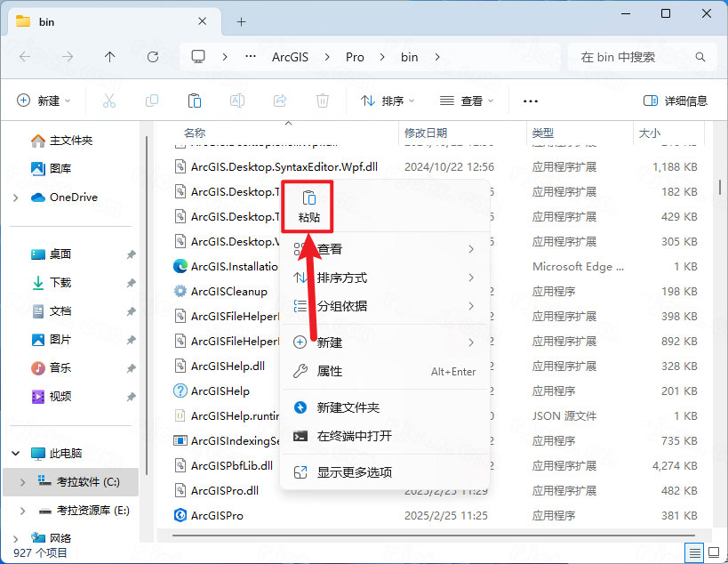Screen dimensions: 728x564
Task: Click Pro in the breadcrumb path
Action: (x=355, y=57)
